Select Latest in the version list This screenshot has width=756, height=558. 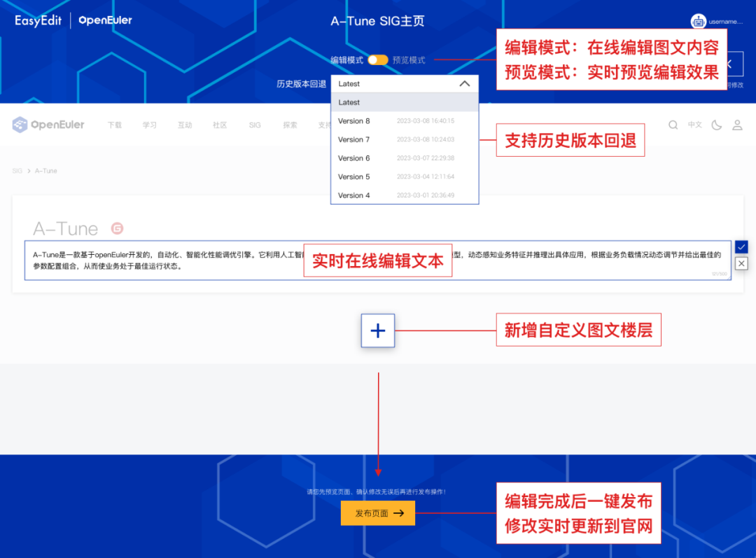pos(405,102)
